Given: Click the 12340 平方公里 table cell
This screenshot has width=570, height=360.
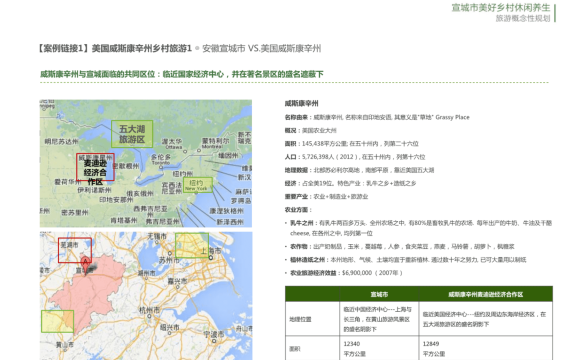Looking at the screenshot, I should pyautogui.click(x=354, y=349).
